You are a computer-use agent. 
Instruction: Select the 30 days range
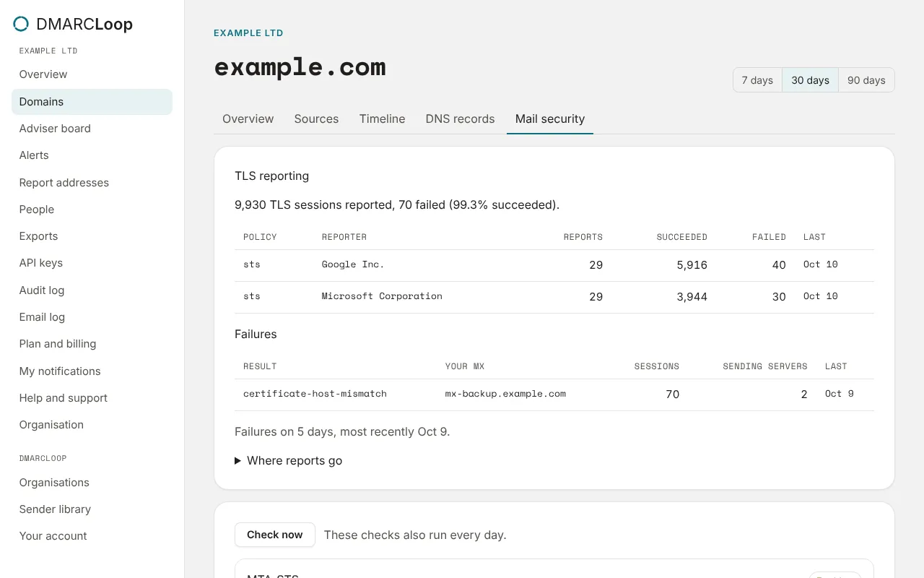click(x=810, y=80)
